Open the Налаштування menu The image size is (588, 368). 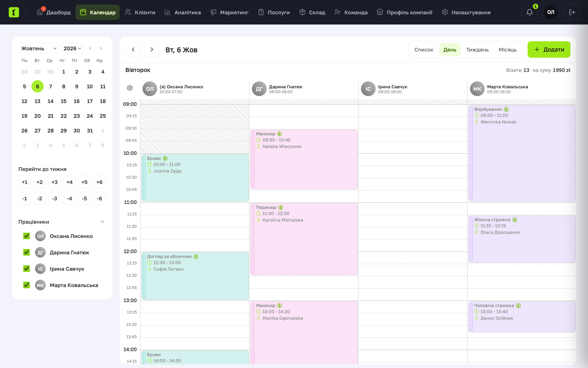[466, 12]
